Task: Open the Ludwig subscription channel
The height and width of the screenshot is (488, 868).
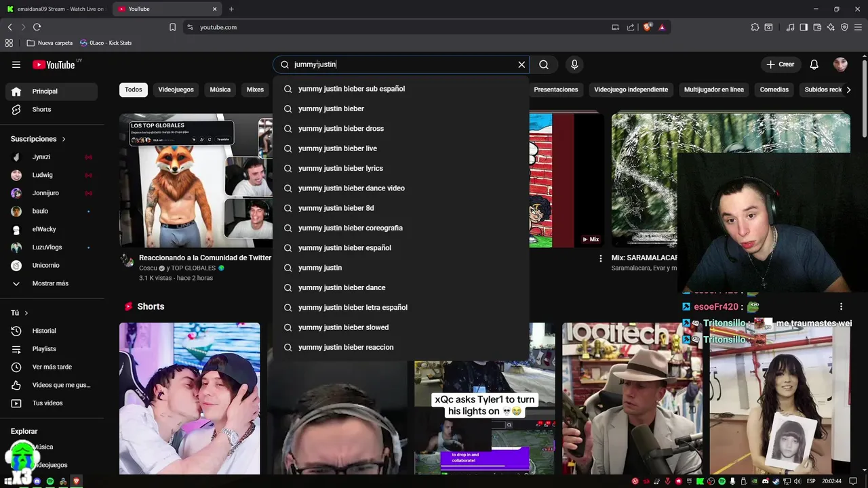Action: click(x=52, y=175)
